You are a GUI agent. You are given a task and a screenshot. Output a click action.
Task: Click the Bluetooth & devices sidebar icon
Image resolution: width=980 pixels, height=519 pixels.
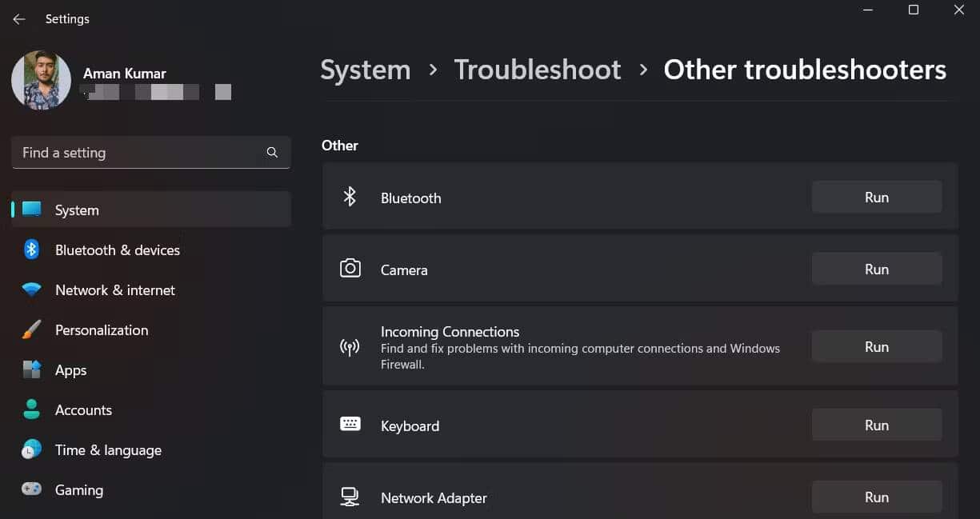32,250
